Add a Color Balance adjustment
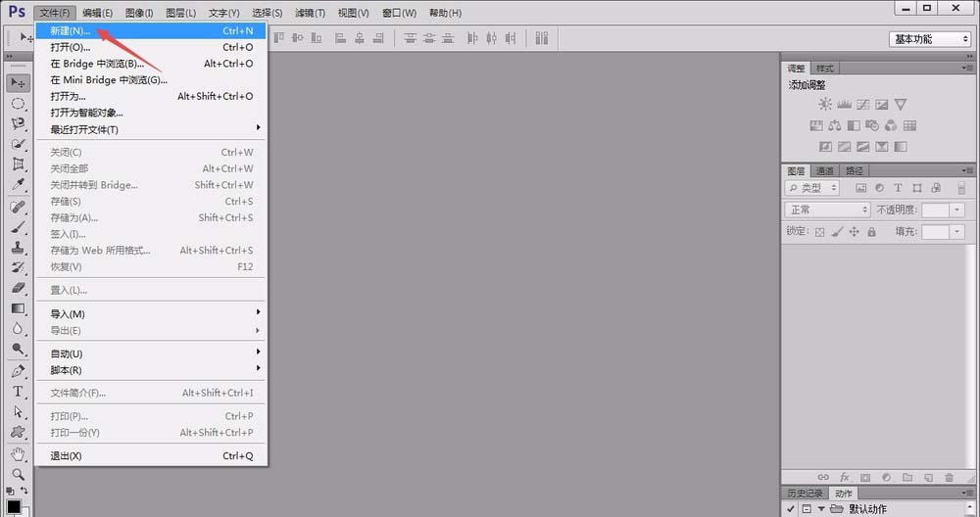This screenshot has height=517, width=980. pyautogui.click(x=835, y=125)
